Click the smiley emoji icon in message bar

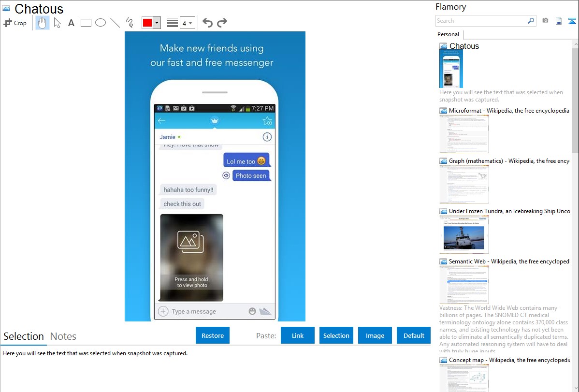[x=252, y=311]
